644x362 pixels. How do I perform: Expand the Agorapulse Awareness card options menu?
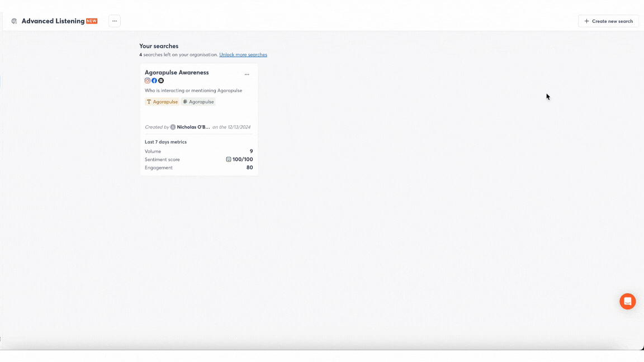[x=247, y=75]
